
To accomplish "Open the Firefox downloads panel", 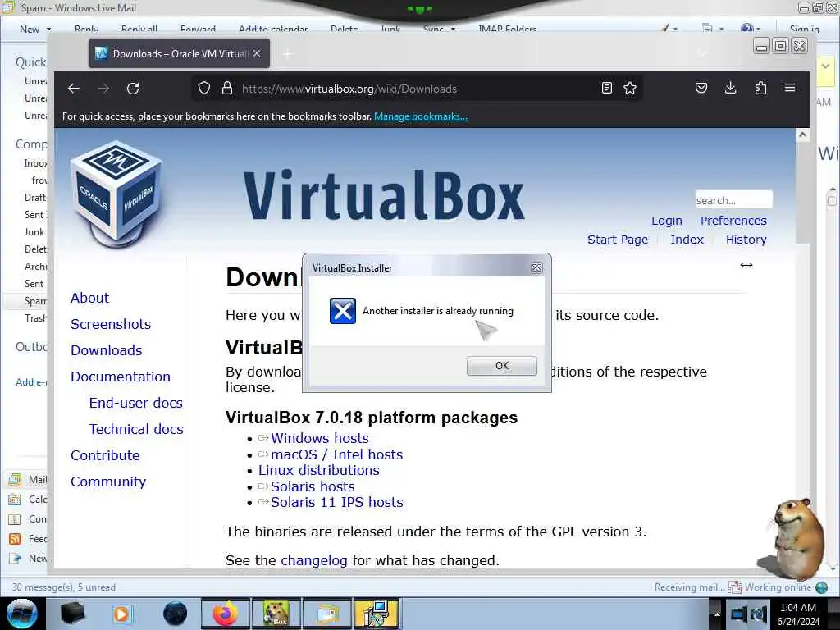I will [x=730, y=89].
